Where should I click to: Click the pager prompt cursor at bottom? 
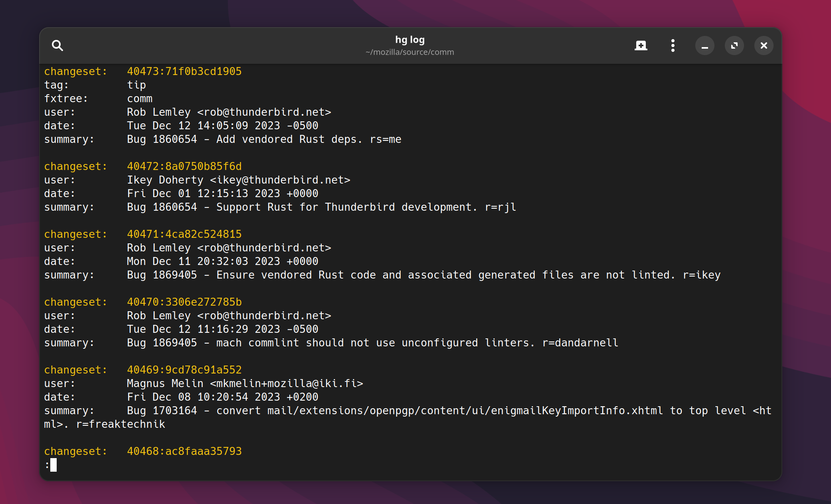(x=53, y=465)
